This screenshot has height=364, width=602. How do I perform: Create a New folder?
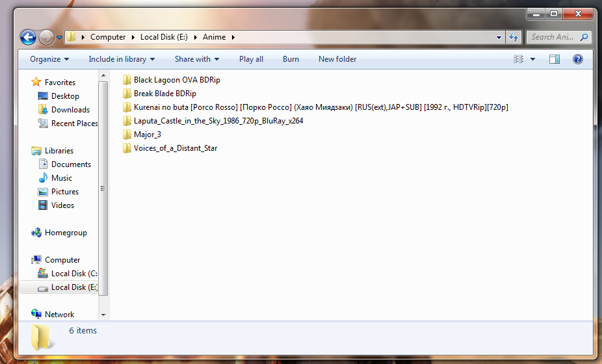coord(337,59)
